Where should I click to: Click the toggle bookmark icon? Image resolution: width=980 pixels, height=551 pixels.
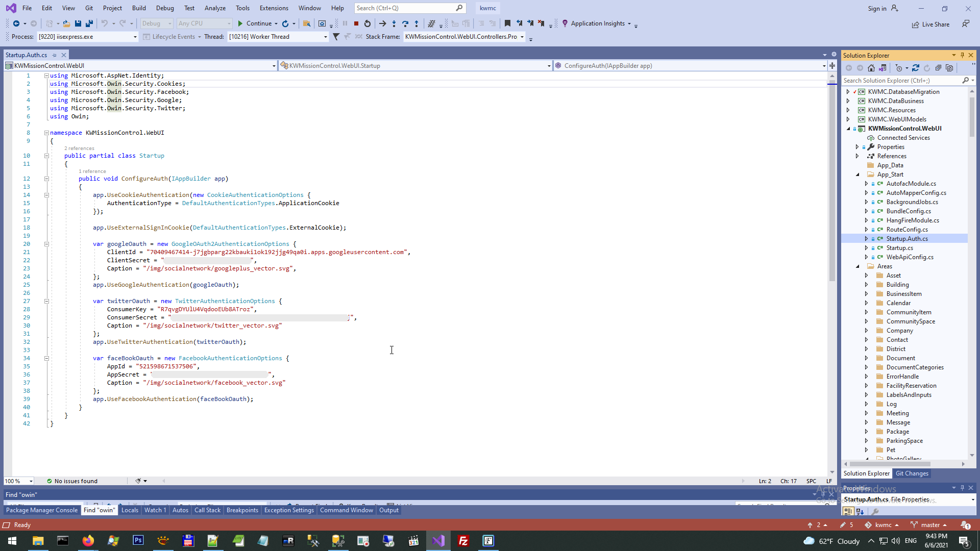(x=507, y=23)
